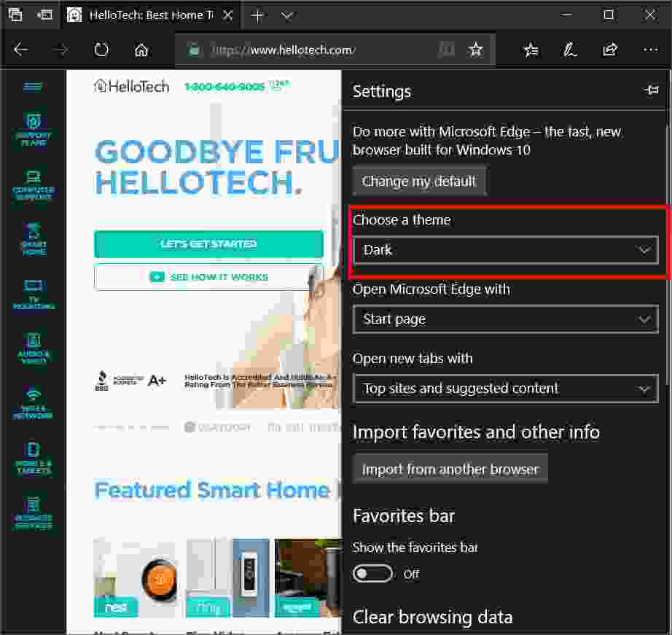The width and height of the screenshot is (672, 635).
Task: Open Audio & Video in HelloTech sidebar
Action: click(x=34, y=348)
